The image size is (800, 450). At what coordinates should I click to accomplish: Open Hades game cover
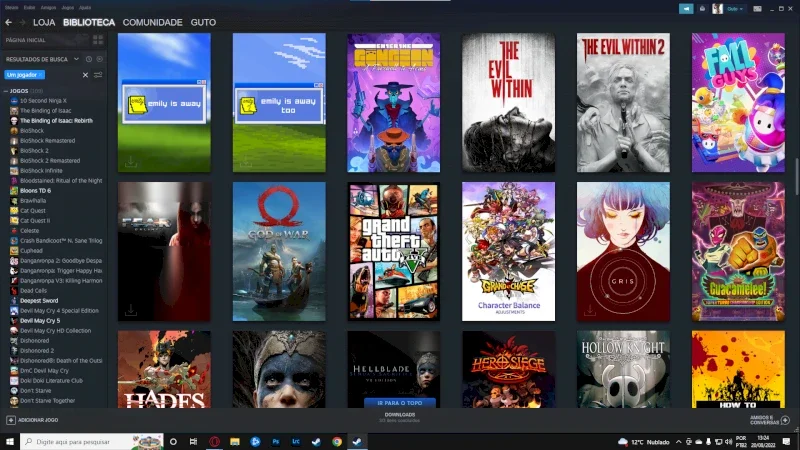pyautogui.click(x=164, y=369)
